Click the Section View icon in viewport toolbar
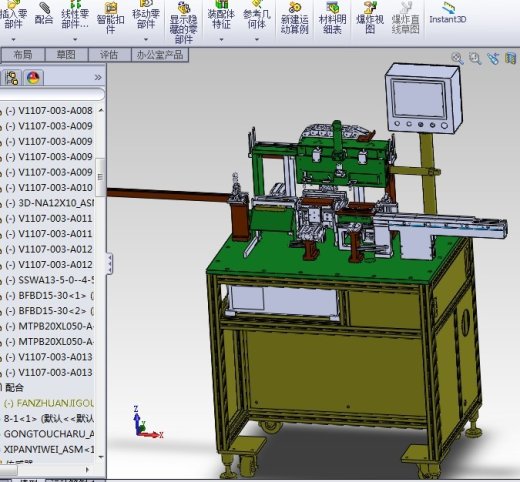 511,58
